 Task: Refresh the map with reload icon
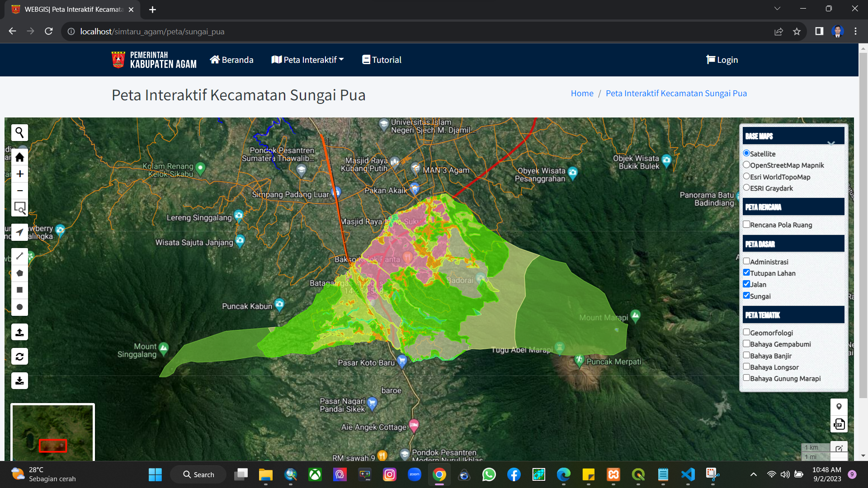click(19, 357)
